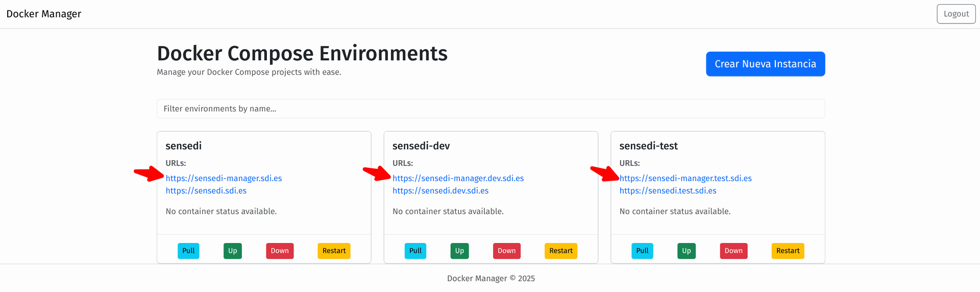Image resolution: width=980 pixels, height=292 pixels.
Task: Click the Logout button
Action: point(955,14)
